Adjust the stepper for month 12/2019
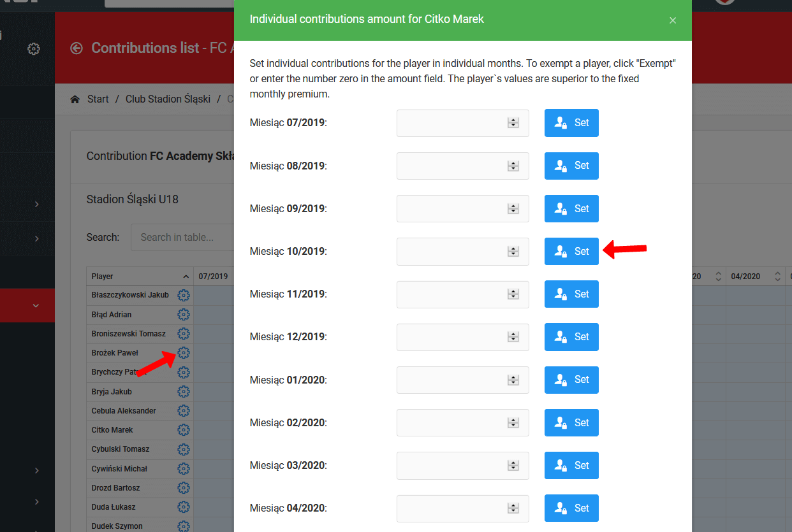This screenshot has height=532, width=792. 513,337
